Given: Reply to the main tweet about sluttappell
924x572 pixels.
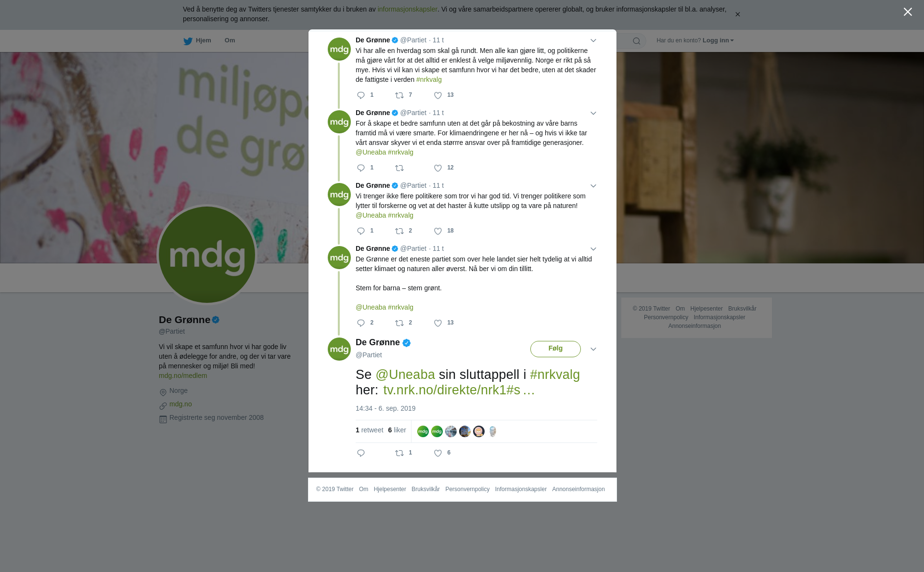Looking at the screenshot, I should [361, 453].
